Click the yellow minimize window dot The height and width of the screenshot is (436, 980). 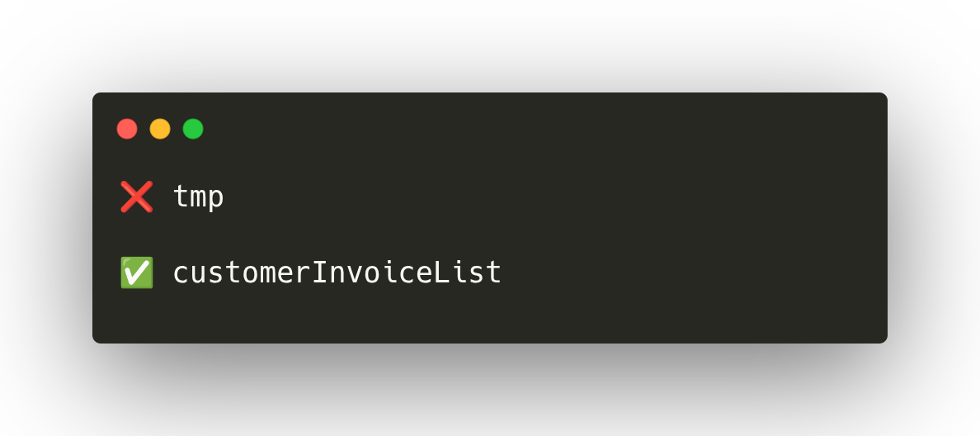click(160, 129)
